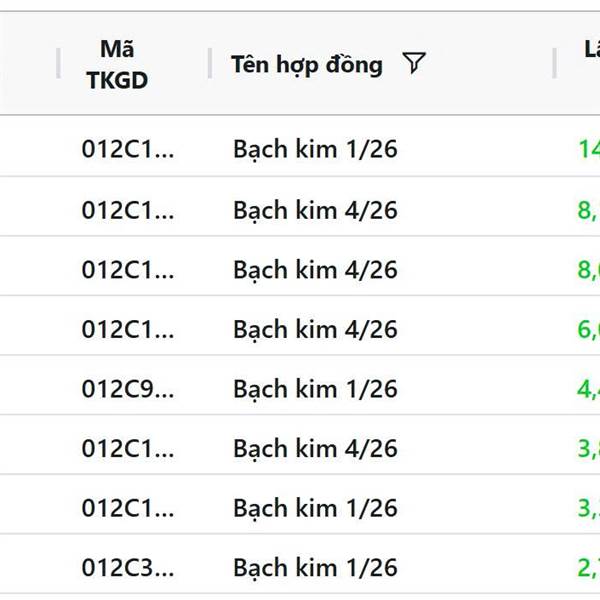Viewport: 600px width, 600px height.
Task: Click Bạch kim 4/26 in the fourth row
Action: [x=315, y=329]
